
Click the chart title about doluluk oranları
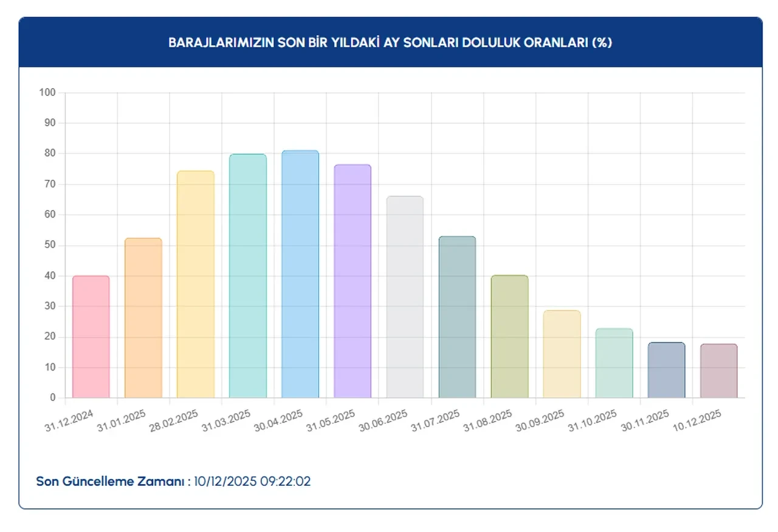(390, 43)
